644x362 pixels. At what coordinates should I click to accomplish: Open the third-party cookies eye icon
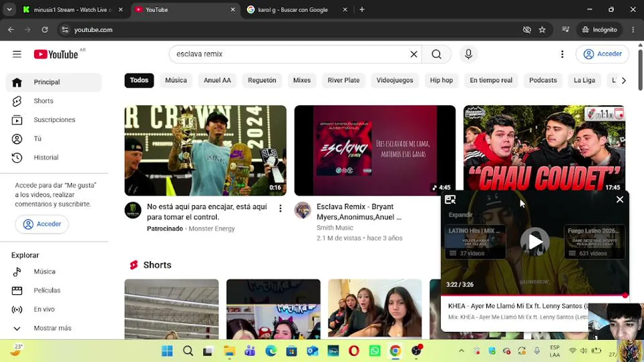[527, 30]
